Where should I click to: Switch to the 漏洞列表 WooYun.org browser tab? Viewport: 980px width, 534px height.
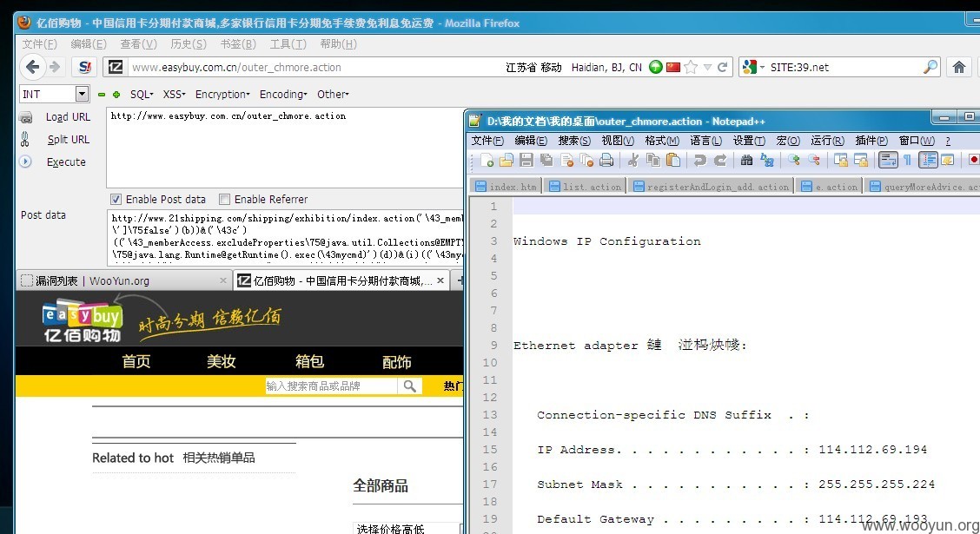click(x=123, y=280)
